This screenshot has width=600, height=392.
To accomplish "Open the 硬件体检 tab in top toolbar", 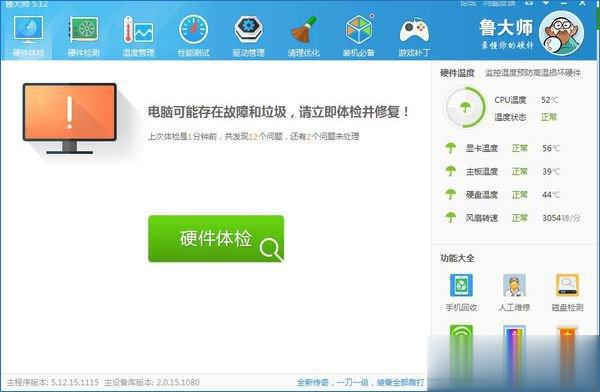I will pos(28,36).
